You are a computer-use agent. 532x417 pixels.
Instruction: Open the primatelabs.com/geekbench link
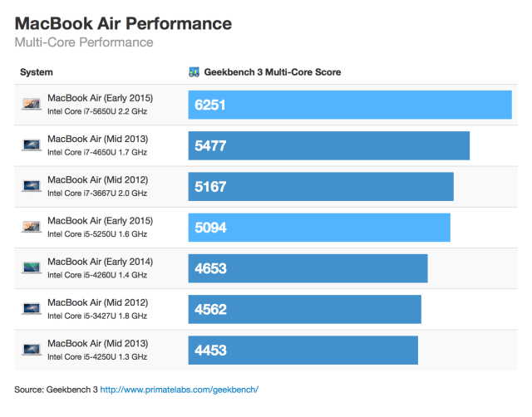(180, 389)
